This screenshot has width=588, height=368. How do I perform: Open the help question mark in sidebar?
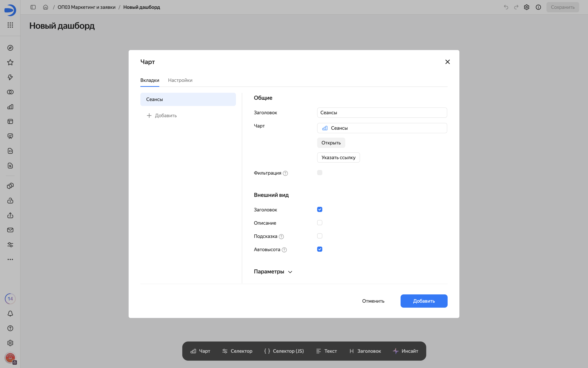point(10,328)
